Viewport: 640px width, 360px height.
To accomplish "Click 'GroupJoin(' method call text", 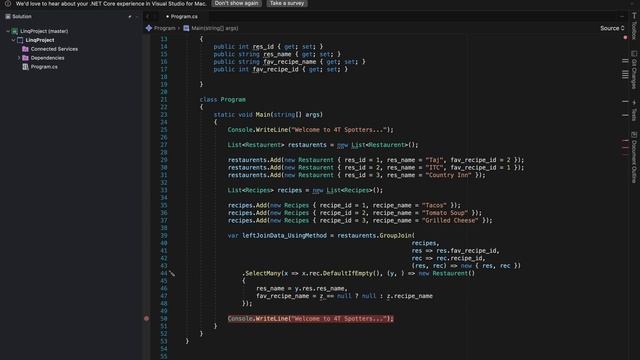I will (397, 236).
